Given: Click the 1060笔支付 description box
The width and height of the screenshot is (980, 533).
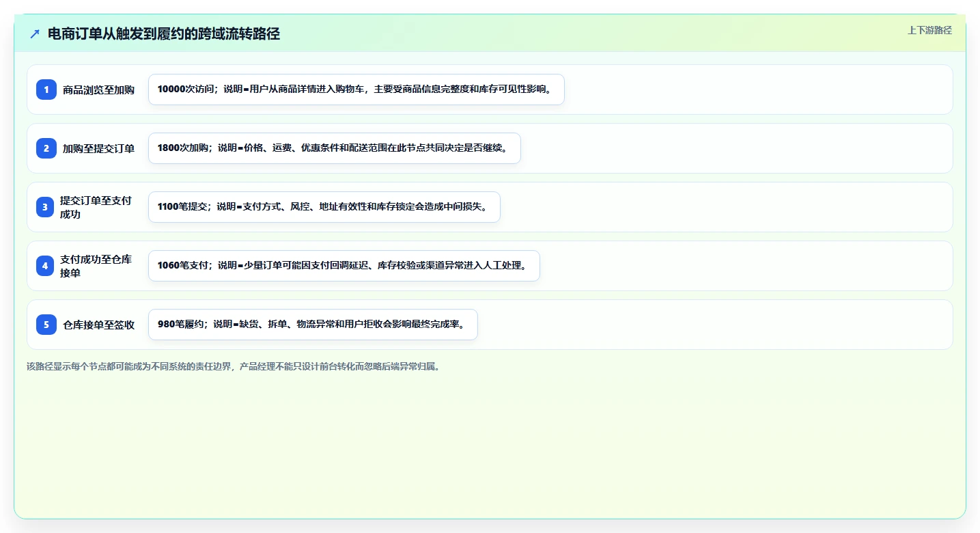Looking at the screenshot, I should (x=344, y=266).
